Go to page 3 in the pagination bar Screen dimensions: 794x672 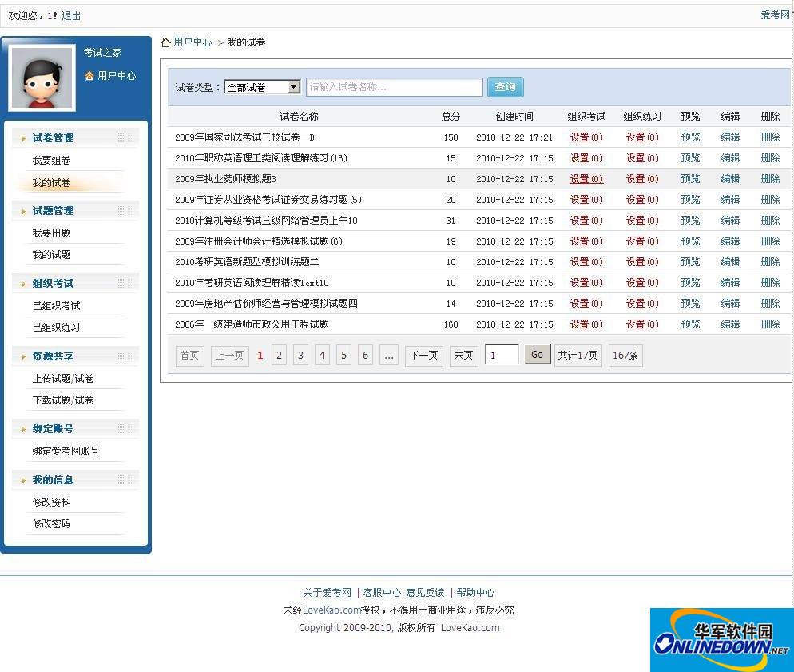(300, 355)
